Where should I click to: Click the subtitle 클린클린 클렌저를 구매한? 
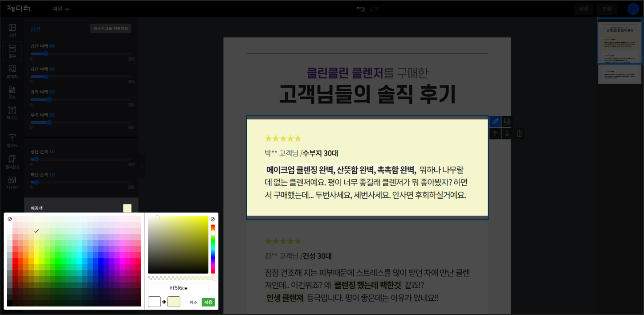[367, 72]
